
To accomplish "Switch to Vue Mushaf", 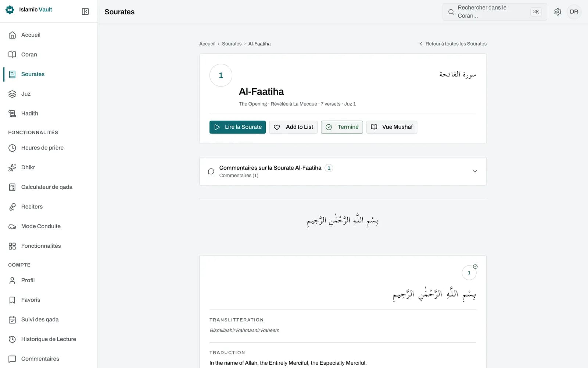I will 392,127.
